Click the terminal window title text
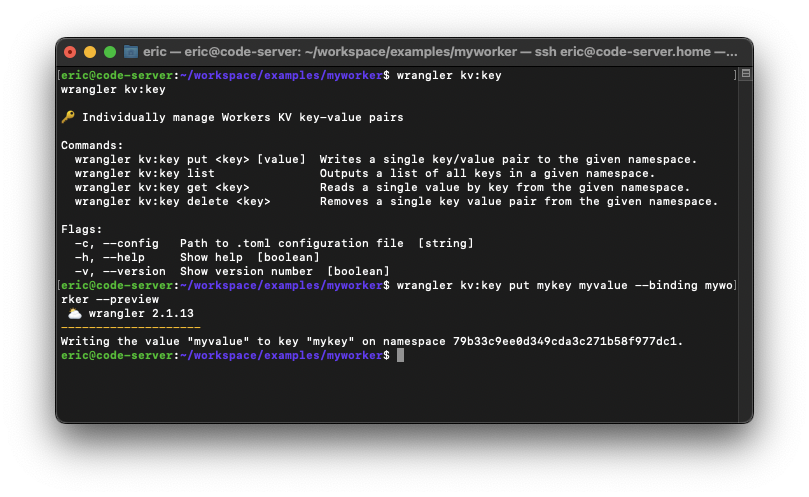 [440, 51]
